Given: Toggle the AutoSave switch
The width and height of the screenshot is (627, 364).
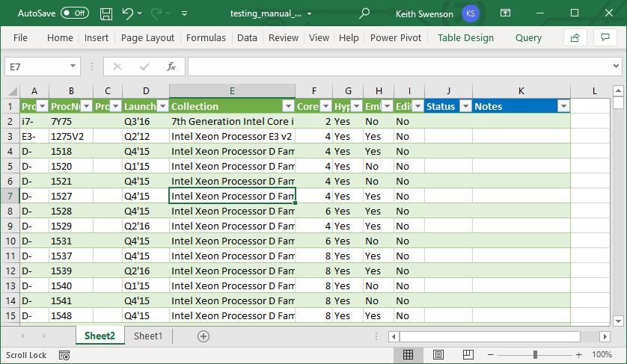Looking at the screenshot, I should 74,13.
